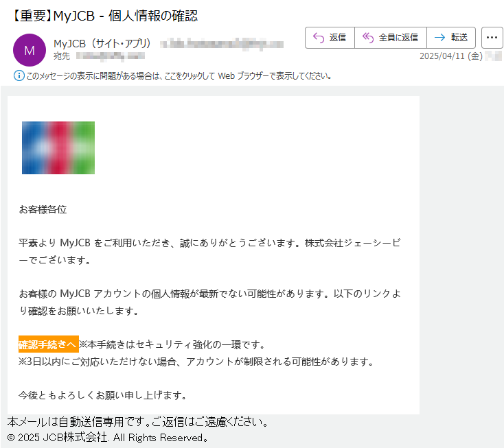Click the orange 確認手続きへ link
The height and width of the screenshot is (448, 504).
49,344
